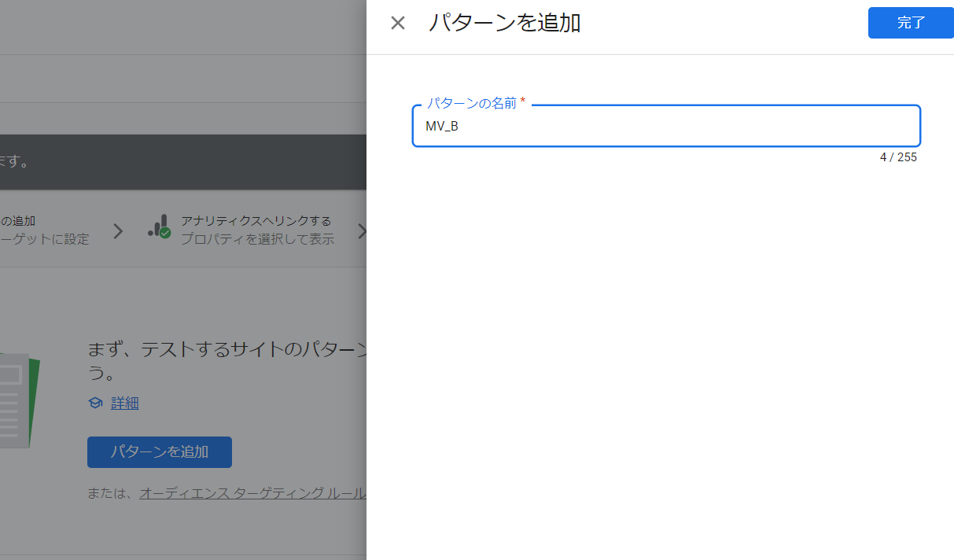Click the graduation-cap icon beside 詳細
The height and width of the screenshot is (560, 954).
(x=95, y=403)
